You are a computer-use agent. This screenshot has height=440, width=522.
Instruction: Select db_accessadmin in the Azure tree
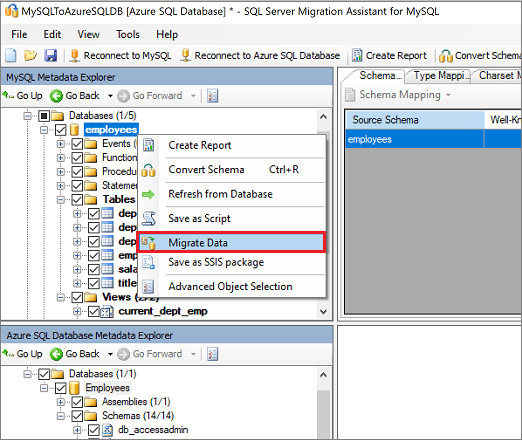click(x=153, y=430)
